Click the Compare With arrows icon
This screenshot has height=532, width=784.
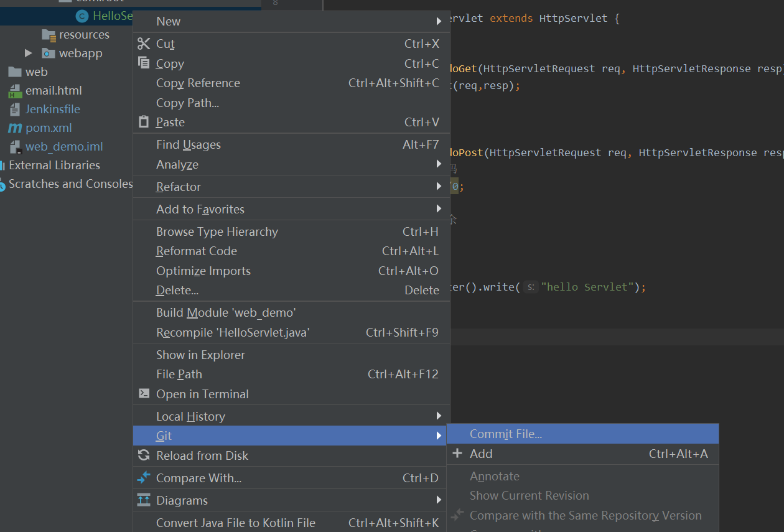pos(144,478)
